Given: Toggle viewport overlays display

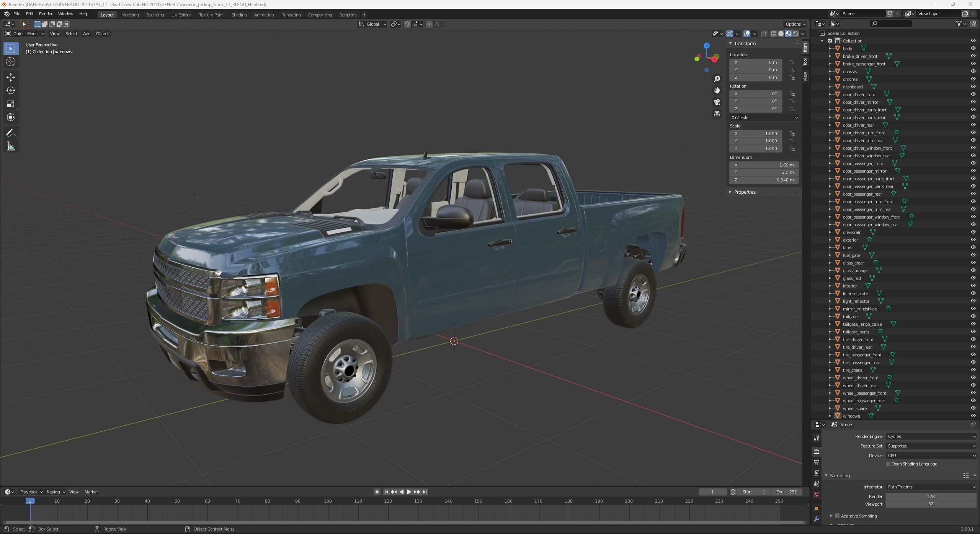Looking at the screenshot, I should point(747,34).
